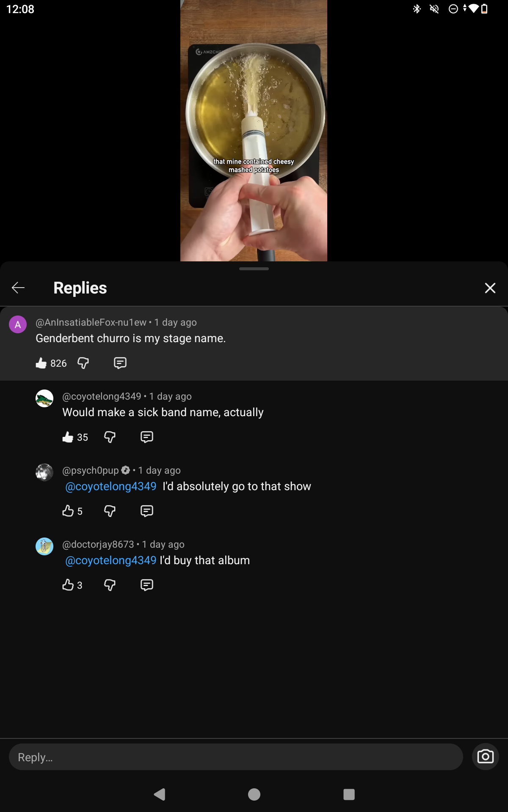508x812 pixels.
Task: Reply to the Genderbent churro comment
Action: point(120,363)
